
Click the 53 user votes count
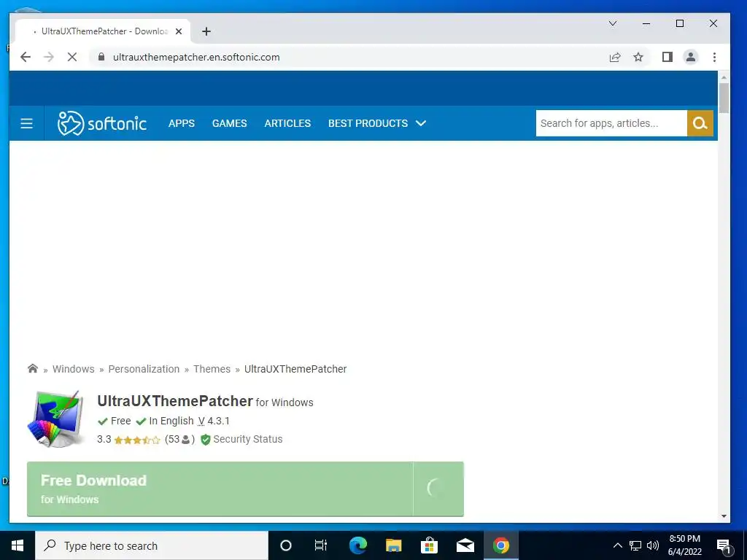pyautogui.click(x=179, y=439)
